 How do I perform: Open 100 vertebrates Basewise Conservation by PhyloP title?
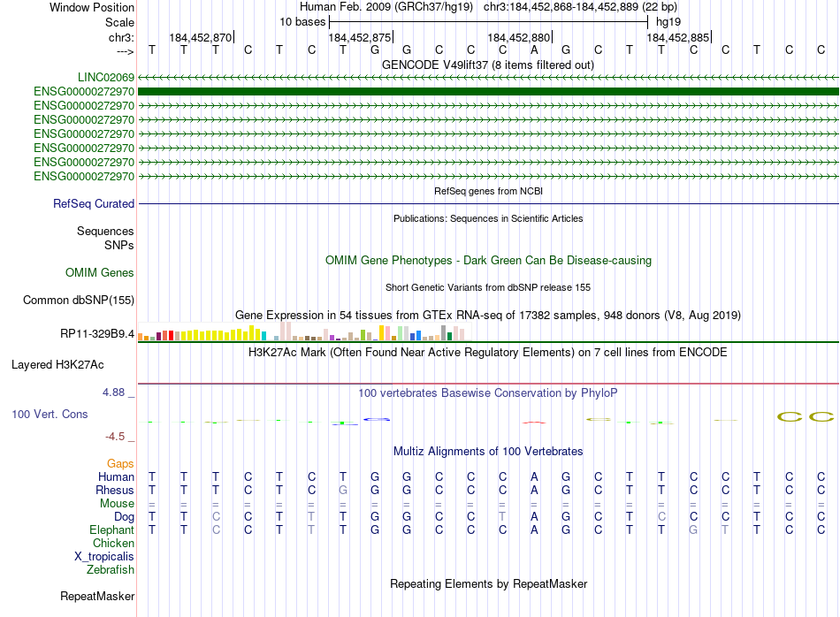coord(488,392)
